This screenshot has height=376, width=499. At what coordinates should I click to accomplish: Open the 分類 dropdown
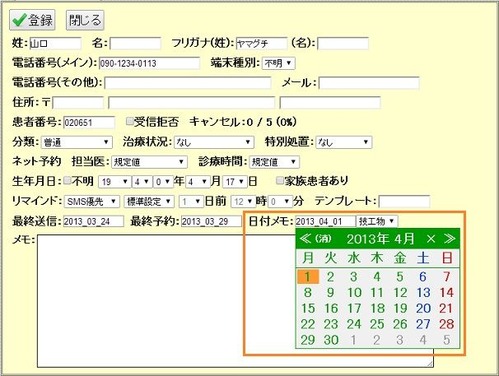coord(77,142)
